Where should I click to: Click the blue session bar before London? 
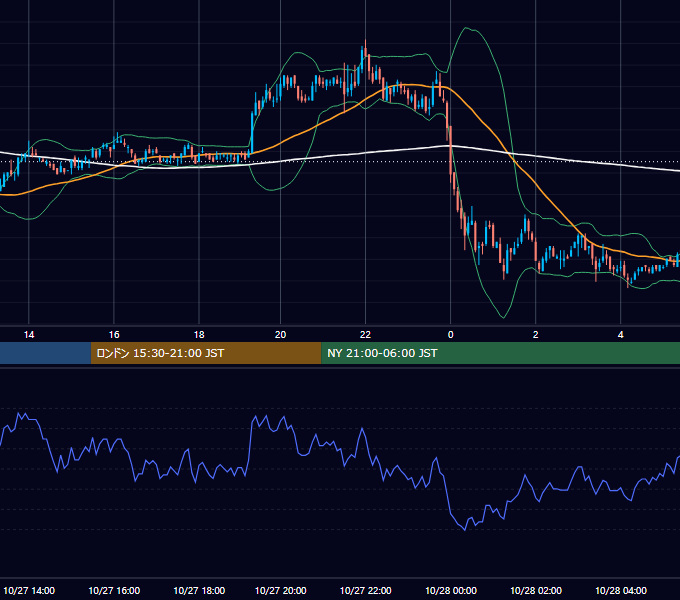(46, 353)
